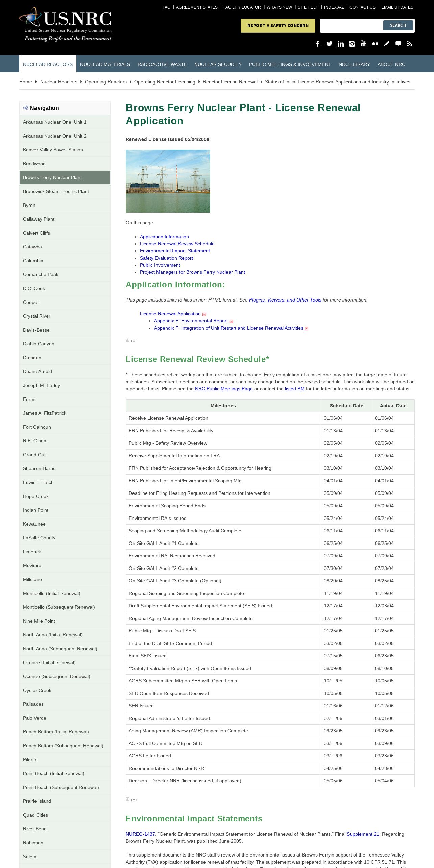Click PDF icon beside Appendix F

click(x=307, y=329)
